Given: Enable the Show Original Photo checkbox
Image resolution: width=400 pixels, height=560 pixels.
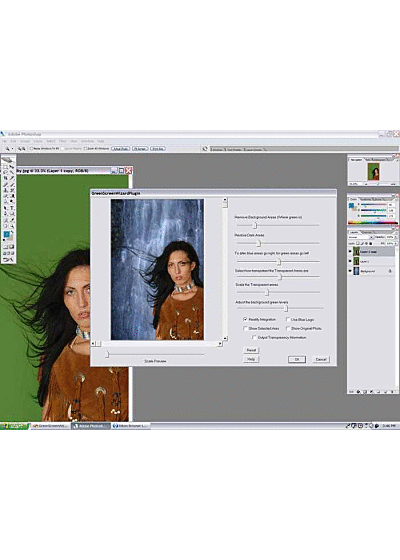Looking at the screenshot, I should (x=288, y=328).
